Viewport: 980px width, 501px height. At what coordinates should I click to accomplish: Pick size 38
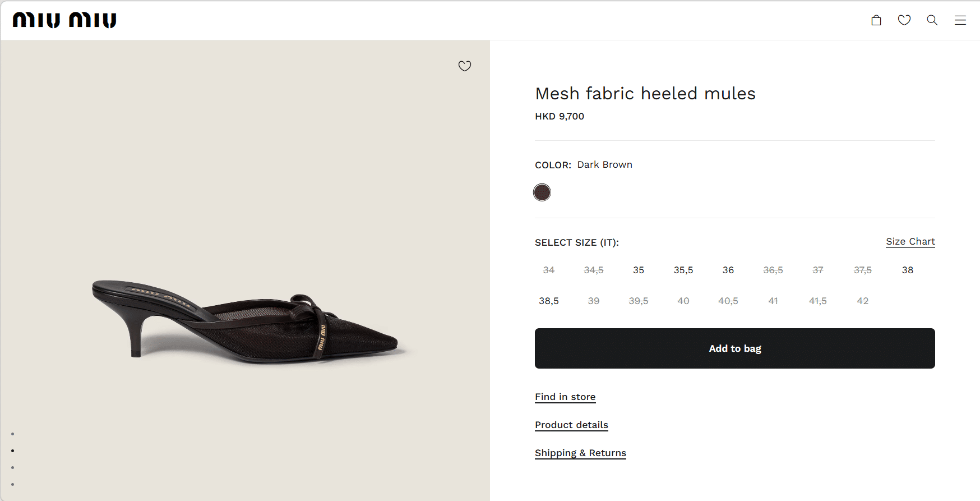pyautogui.click(x=908, y=270)
